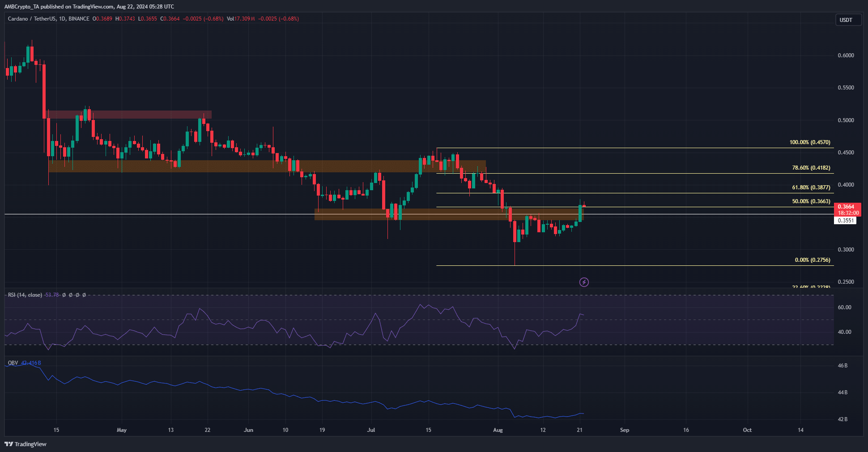The height and width of the screenshot is (452, 868).
Task: Click the RSI value 53.78
Action: (52, 295)
